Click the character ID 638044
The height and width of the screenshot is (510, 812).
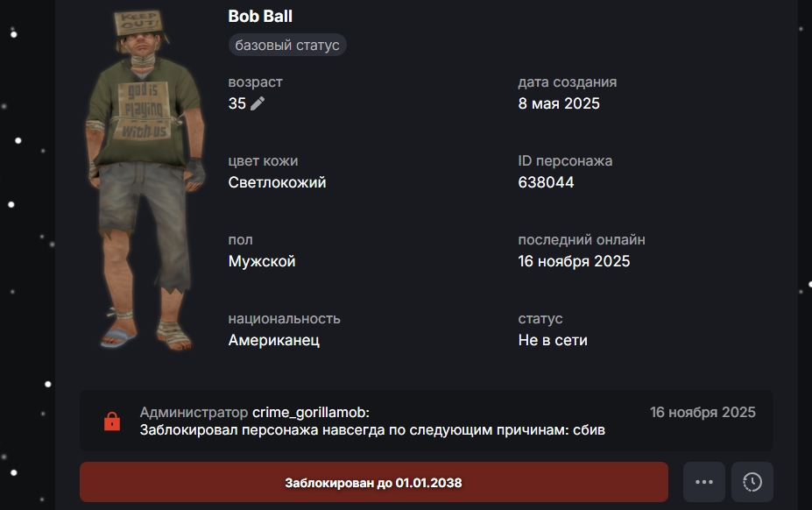tap(546, 182)
